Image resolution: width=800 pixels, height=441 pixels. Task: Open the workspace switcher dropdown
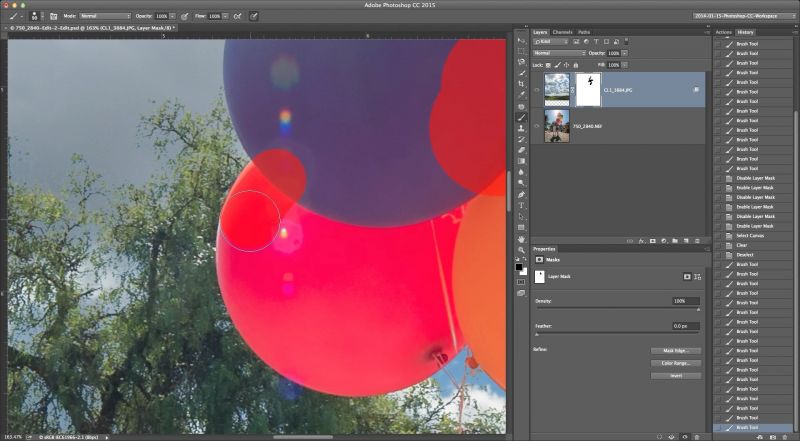(x=742, y=16)
